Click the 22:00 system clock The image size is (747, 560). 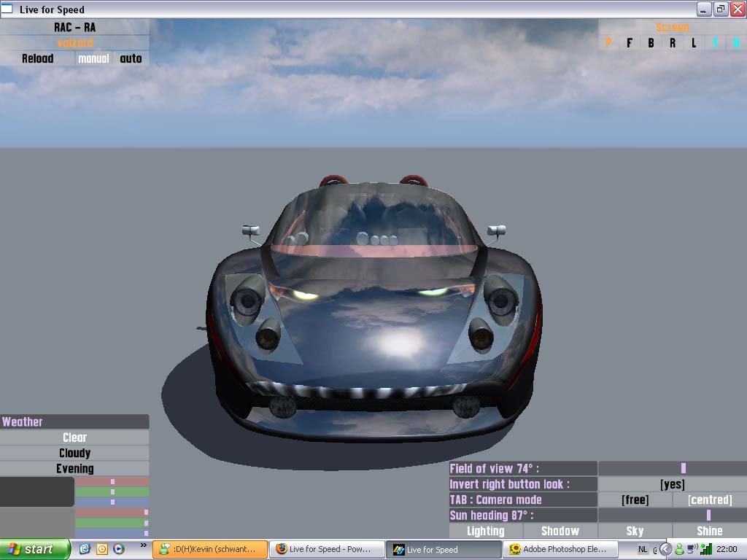click(x=727, y=549)
